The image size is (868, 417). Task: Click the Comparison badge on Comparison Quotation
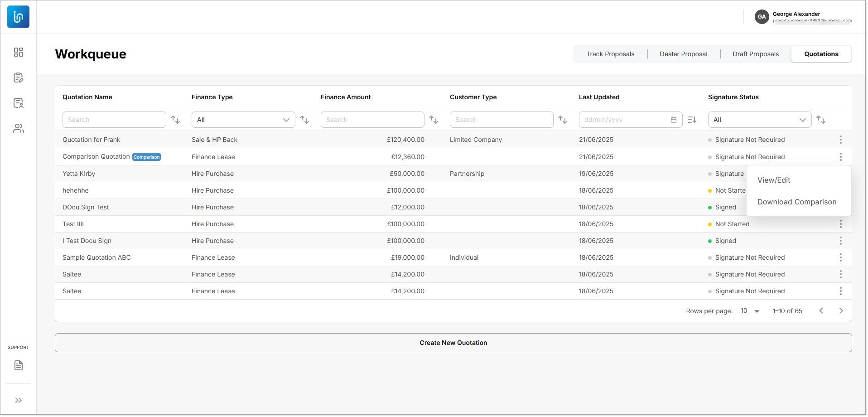(146, 157)
